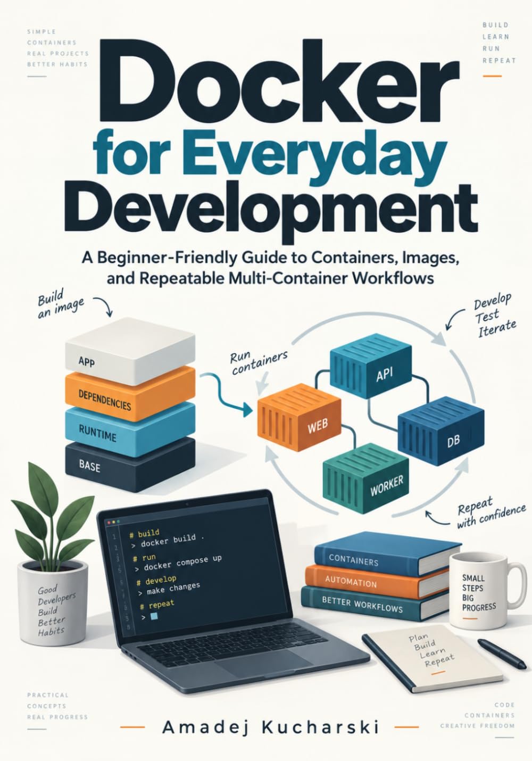
Task: Click the corner text SIMPLE CONTAINERS REAL PROJECTS
Action: pos(57,48)
